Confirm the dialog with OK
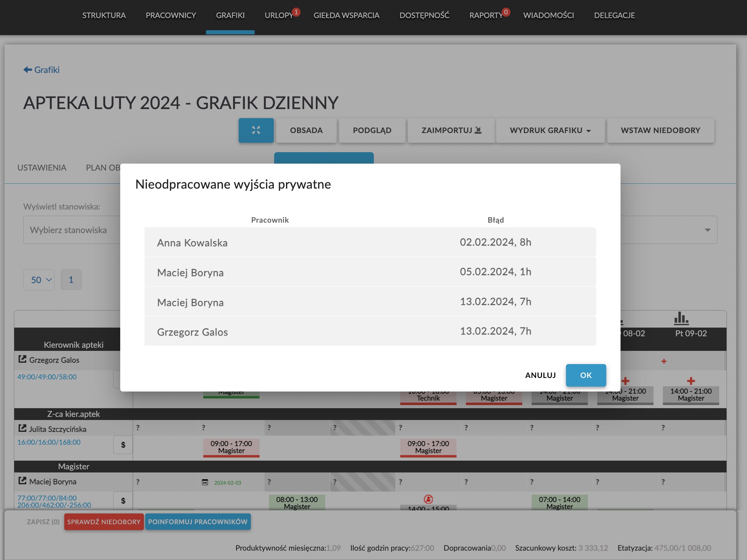 [x=586, y=375]
